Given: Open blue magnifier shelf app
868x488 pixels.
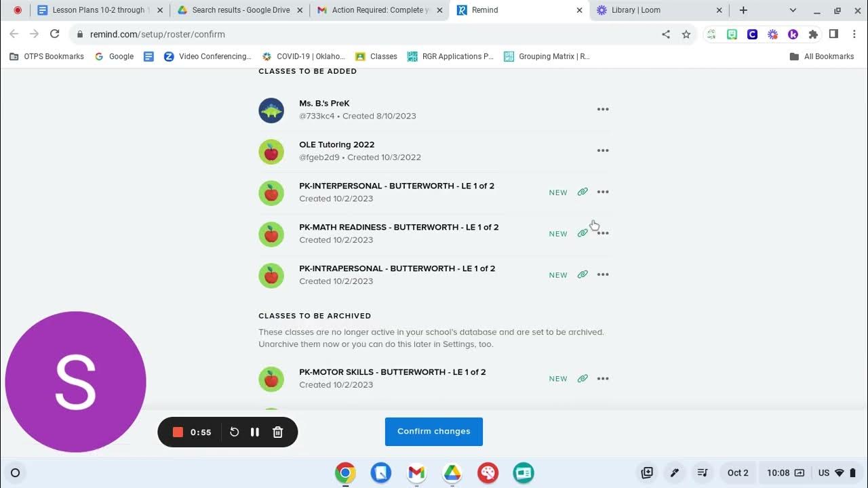Looking at the screenshot, I should [381, 473].
